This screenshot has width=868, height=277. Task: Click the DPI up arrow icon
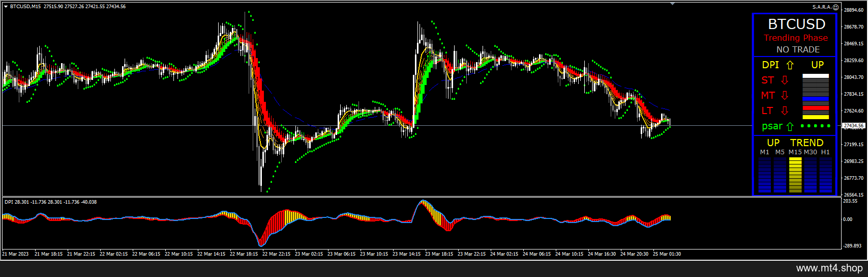tap(790, 65)
